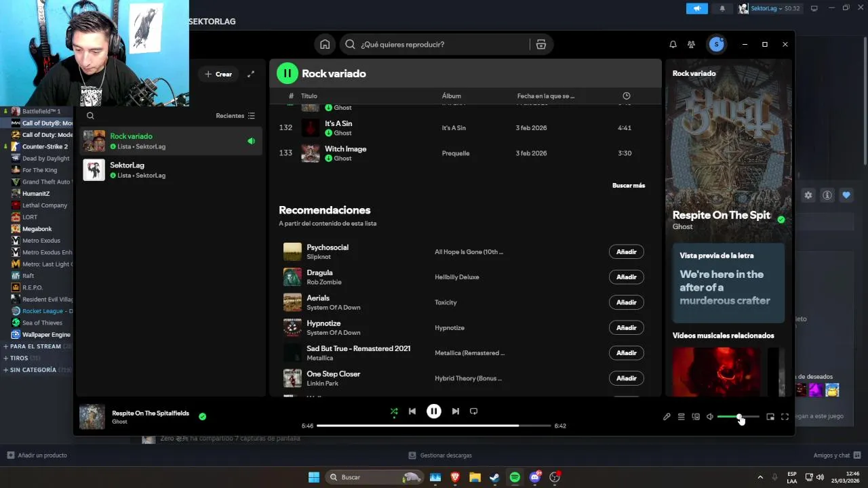The image size is (868, 488).
Task: Open Gestionar descargas in Steam
Action: (x=440, y=455)
